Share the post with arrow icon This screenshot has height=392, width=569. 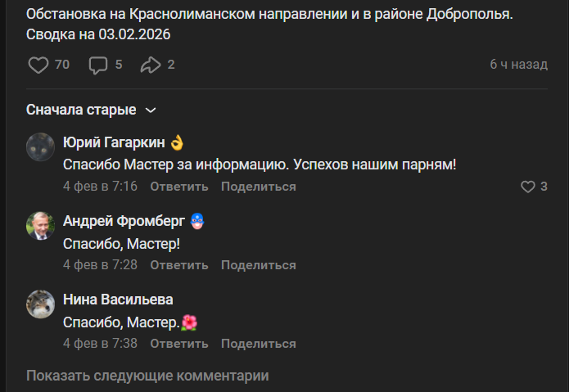[x=150, y=65]
